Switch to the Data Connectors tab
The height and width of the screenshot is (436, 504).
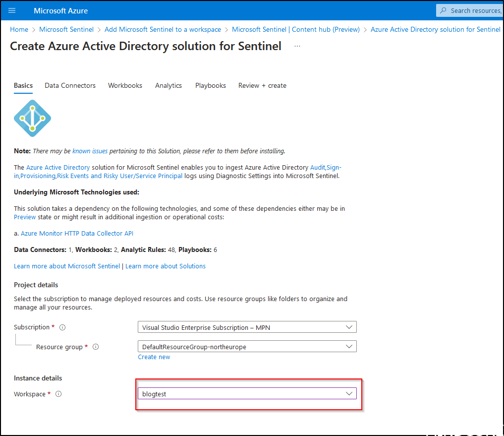tap(70, 85)
